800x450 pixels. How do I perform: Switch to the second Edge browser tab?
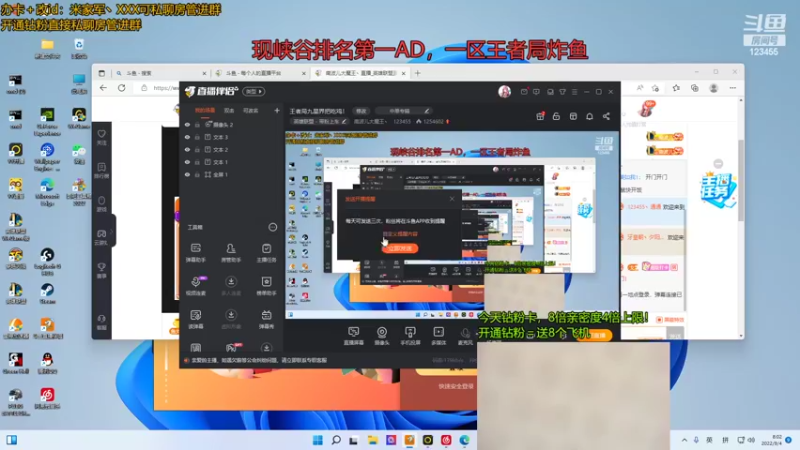coord(259,73)
